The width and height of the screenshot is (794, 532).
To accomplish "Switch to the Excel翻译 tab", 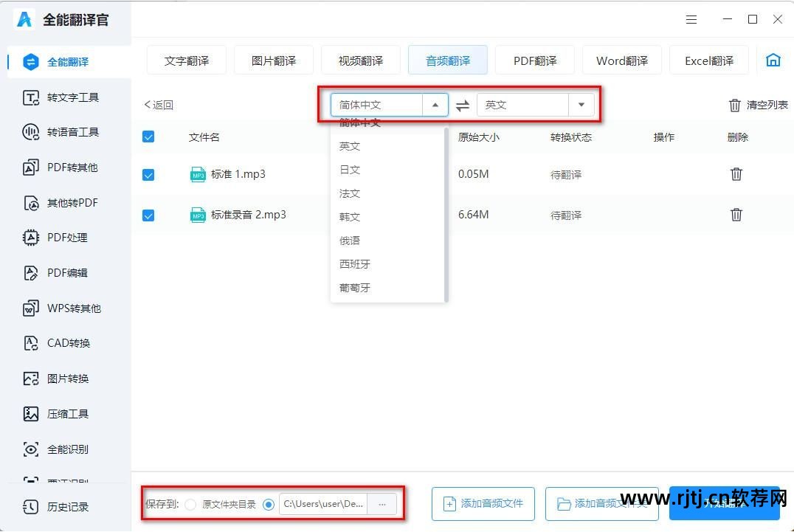I will click(709, 61).
